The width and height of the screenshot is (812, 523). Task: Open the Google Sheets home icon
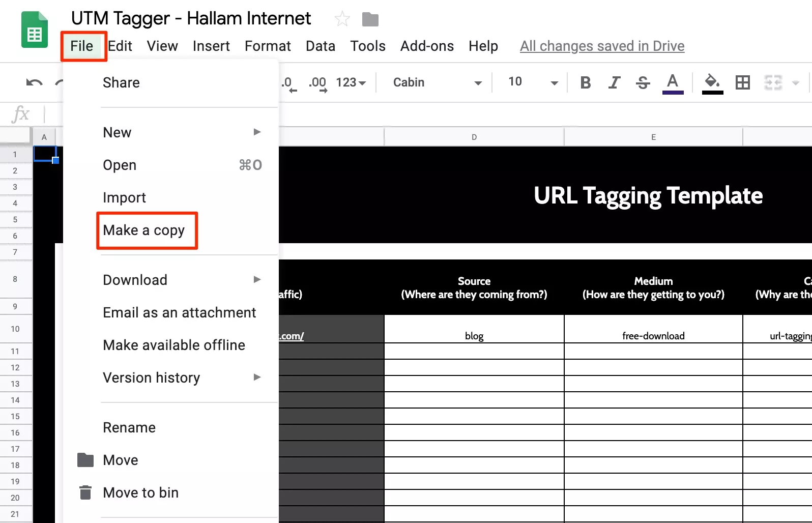[35, 31]
